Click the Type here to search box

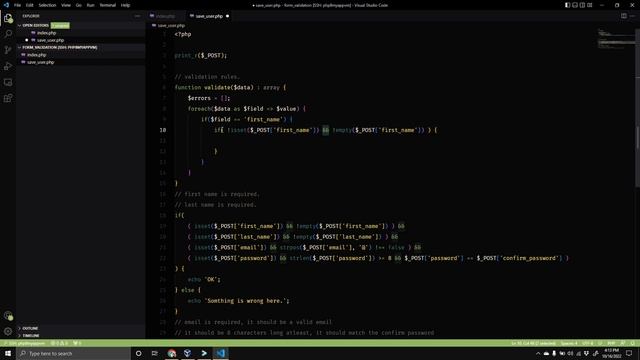pyautogui.click(x=73, y=353)
